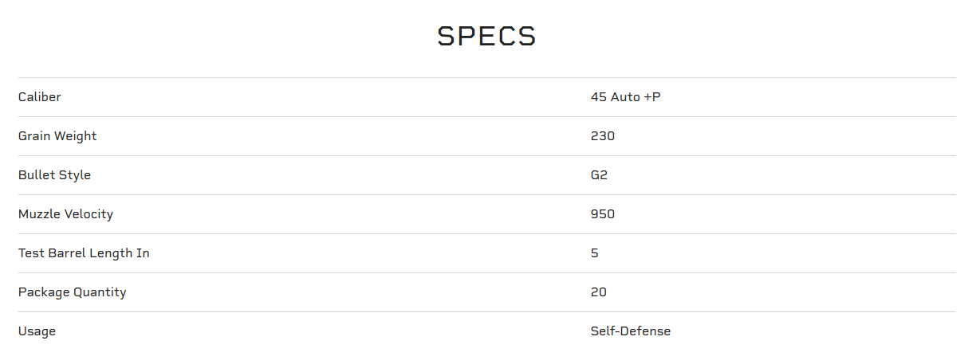The height and width of the screenshot is (364, 980).
Task: Click the G2 bullet style value
Action: (599, 175)
